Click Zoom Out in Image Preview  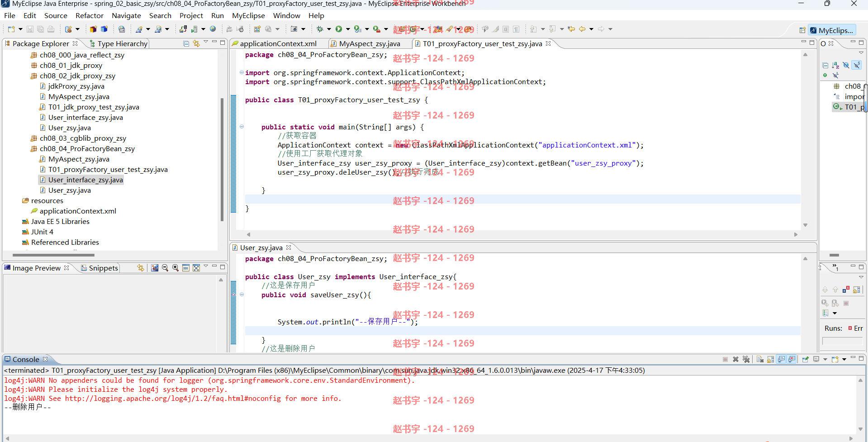165,268
